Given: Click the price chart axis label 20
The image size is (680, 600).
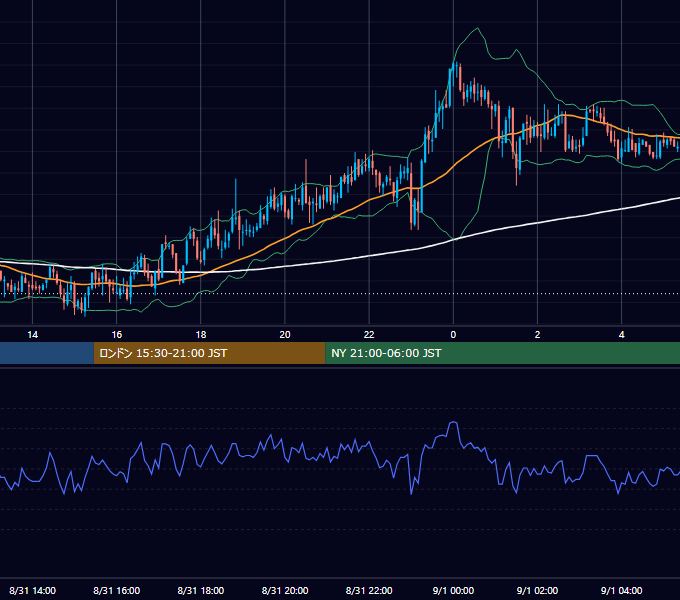Looking at the screenshot, I should pos(285,335).
